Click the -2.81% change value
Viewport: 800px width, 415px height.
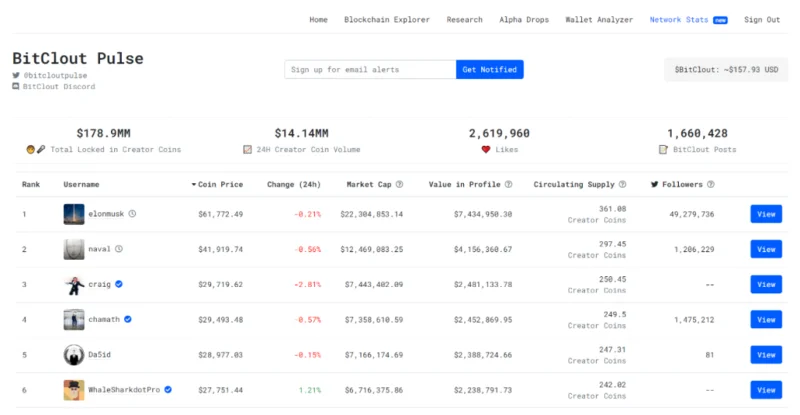pos(308,285)
